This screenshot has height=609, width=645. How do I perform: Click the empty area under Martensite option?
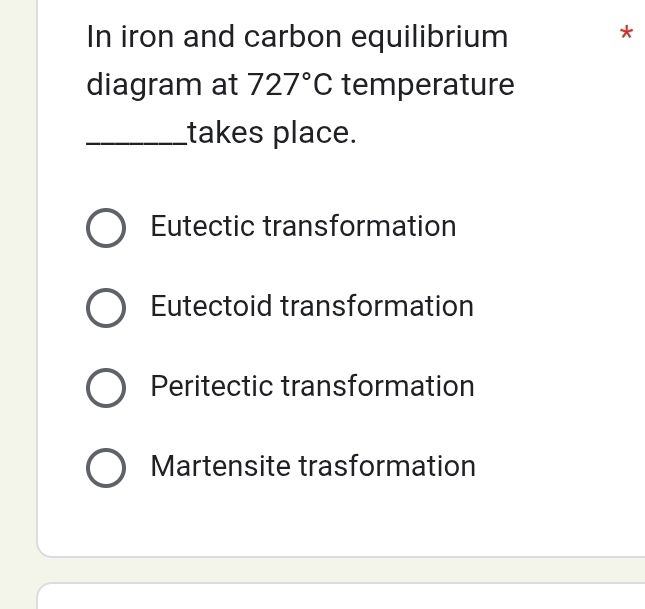[340, 520]
